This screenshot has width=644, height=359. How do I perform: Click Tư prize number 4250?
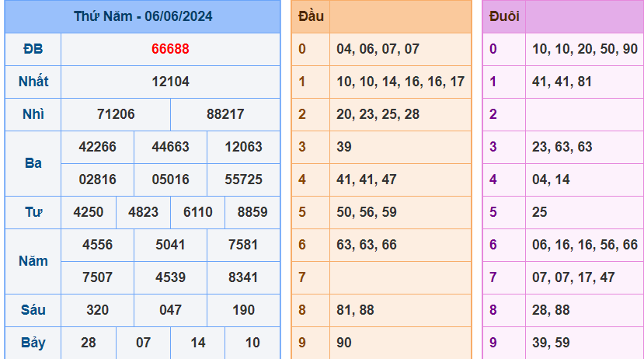click(x=89, y=212)
